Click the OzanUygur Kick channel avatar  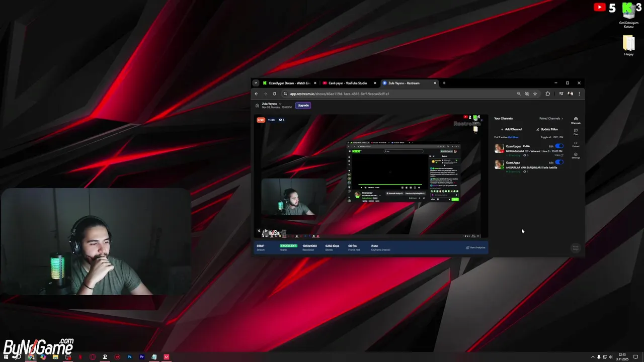(x=499, y=164)
